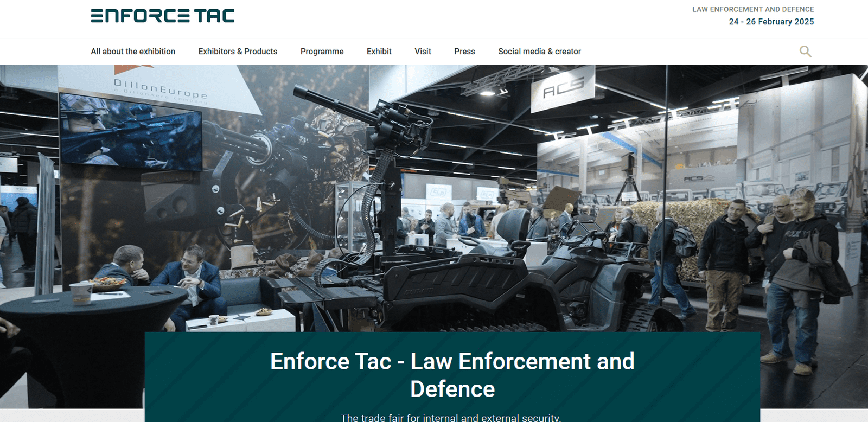Click the Enforce Tac hero headline
This screenshot has width=868, height=422.
coord(452,375)
